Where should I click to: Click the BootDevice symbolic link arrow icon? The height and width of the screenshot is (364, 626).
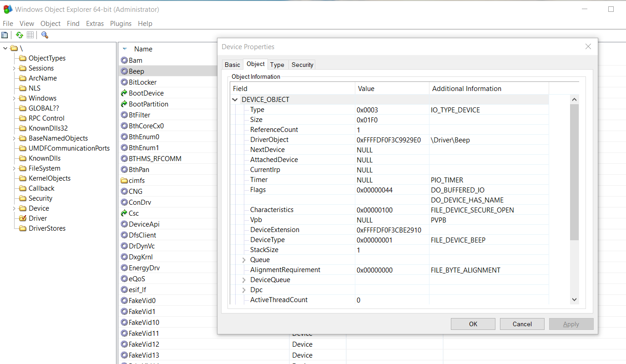124,93
